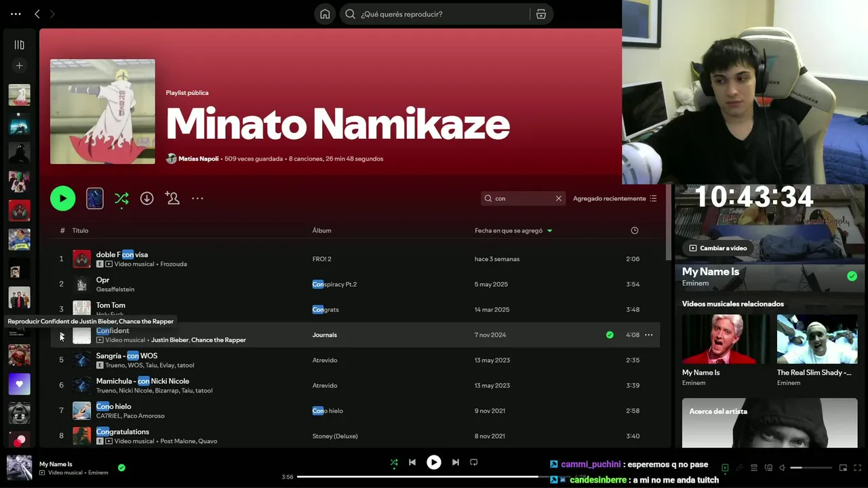Click the 'Cambiar a video' button
Viewport: 868px width, 488px height.
pyautogui.click(x=718, y=248)
